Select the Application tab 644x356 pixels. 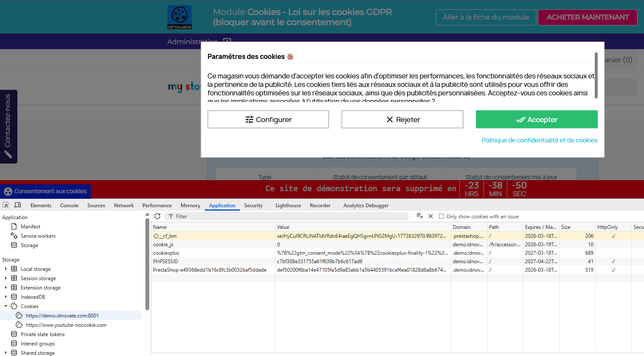pyautogui.click(x=222, y=206)
